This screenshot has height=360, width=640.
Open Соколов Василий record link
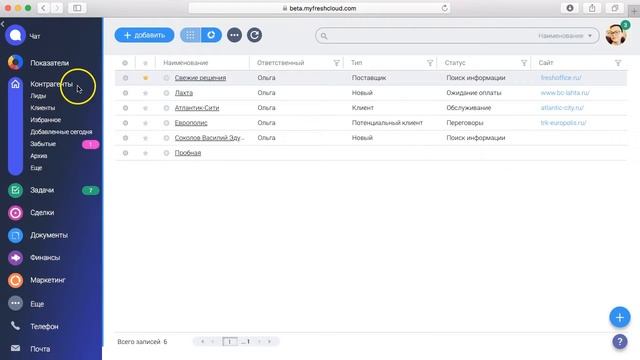point(209,138)
